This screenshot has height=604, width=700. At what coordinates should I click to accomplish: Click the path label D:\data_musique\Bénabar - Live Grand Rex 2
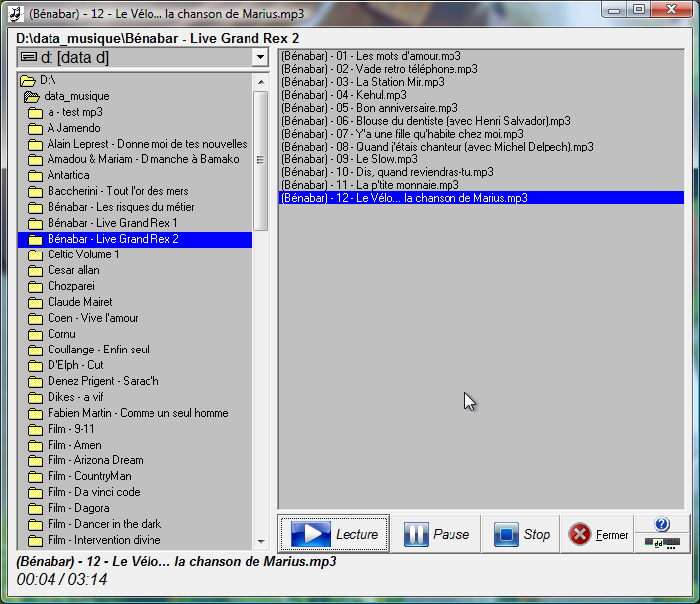157,38
